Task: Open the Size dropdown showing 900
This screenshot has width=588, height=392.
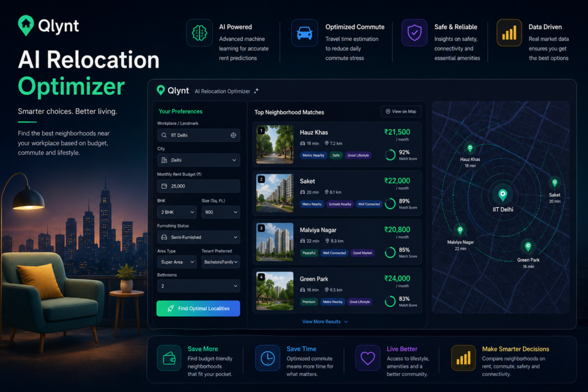Action: pyautogui.click(x=220, y=212)
